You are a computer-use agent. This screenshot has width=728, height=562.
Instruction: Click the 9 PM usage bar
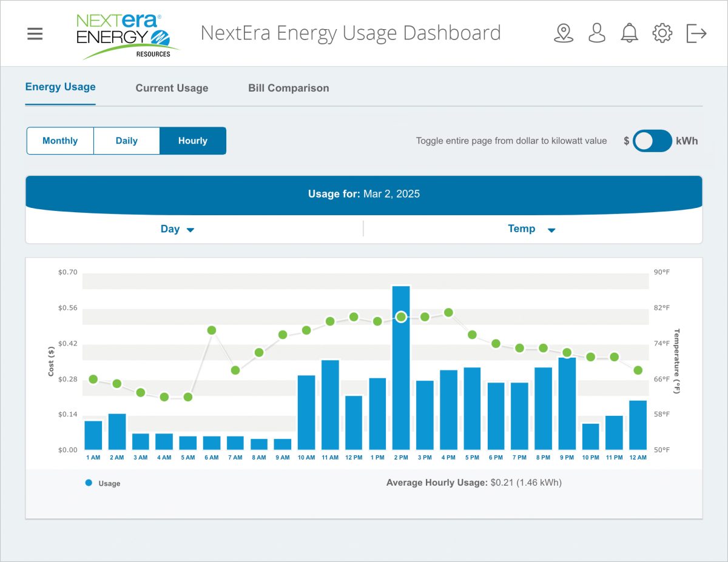pyautogui.click(x=567, y=403)
